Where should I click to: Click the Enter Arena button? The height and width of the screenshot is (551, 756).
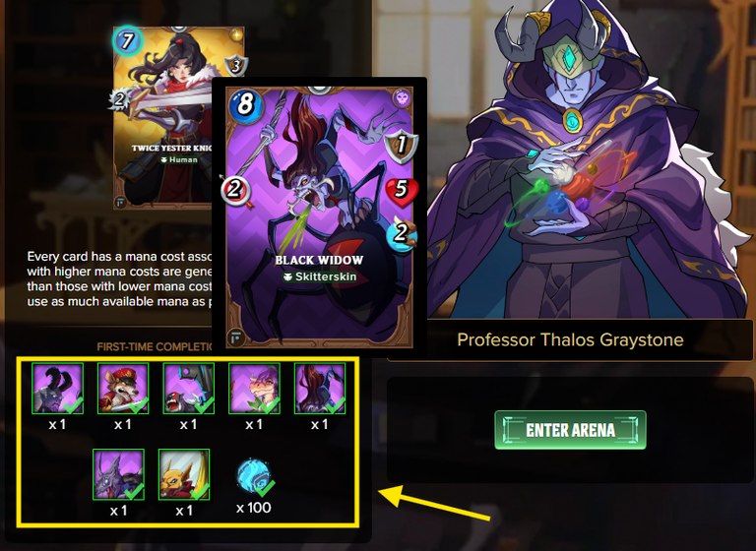coord(570,430)
